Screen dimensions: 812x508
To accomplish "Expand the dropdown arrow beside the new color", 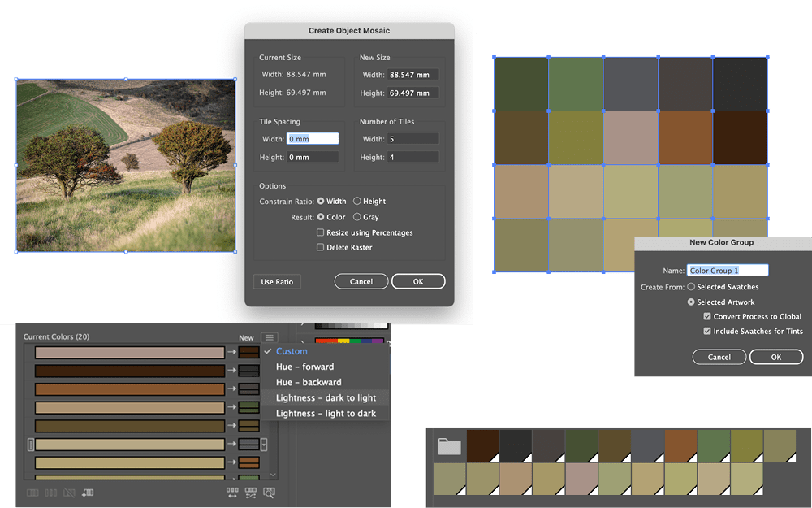I will 263,445.
